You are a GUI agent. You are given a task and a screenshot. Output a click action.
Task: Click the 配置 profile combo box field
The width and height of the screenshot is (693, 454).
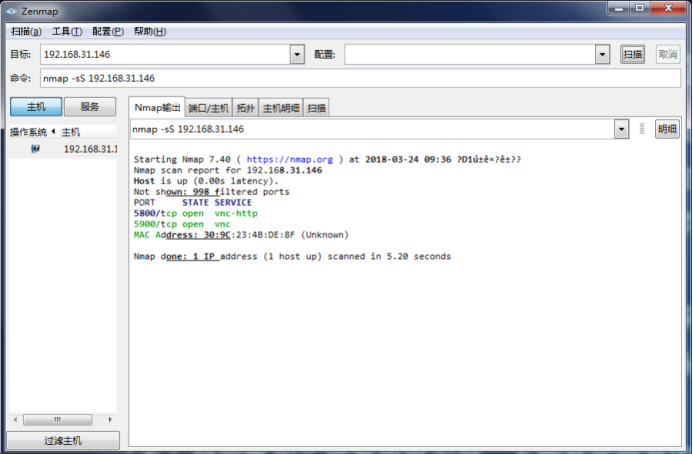coord(470,54)
